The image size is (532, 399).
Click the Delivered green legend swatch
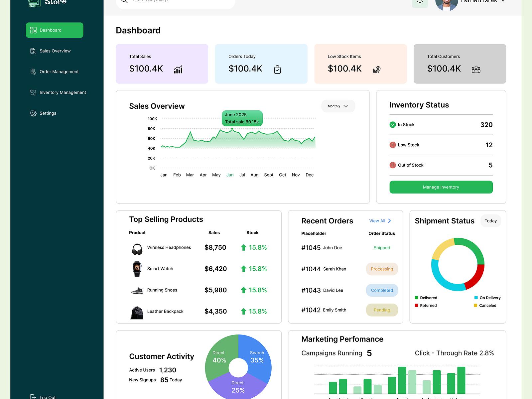pos(416,298)
